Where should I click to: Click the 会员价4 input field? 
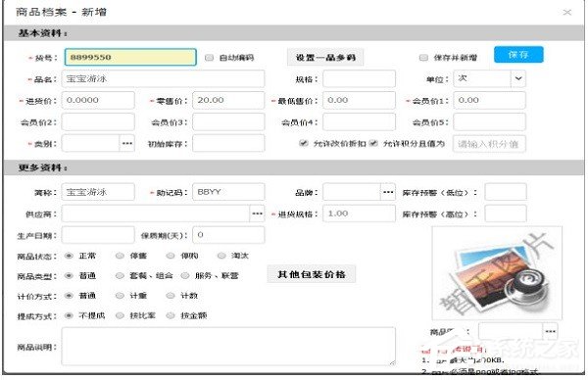pyautogui.click(x=360, y=122)
